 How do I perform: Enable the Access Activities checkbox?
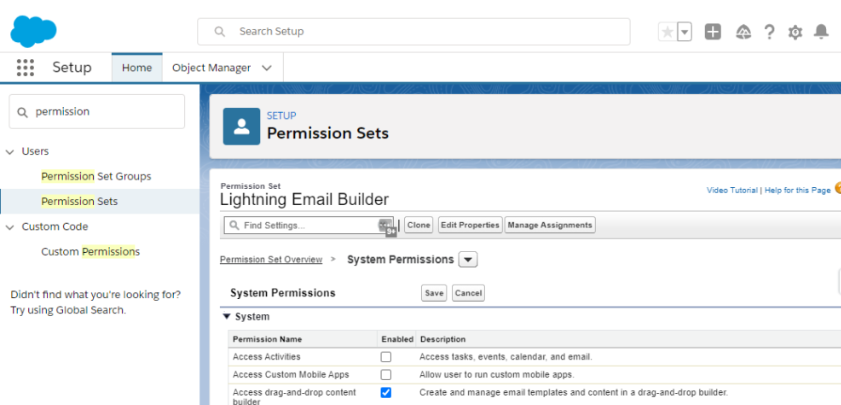pos(386,357)
